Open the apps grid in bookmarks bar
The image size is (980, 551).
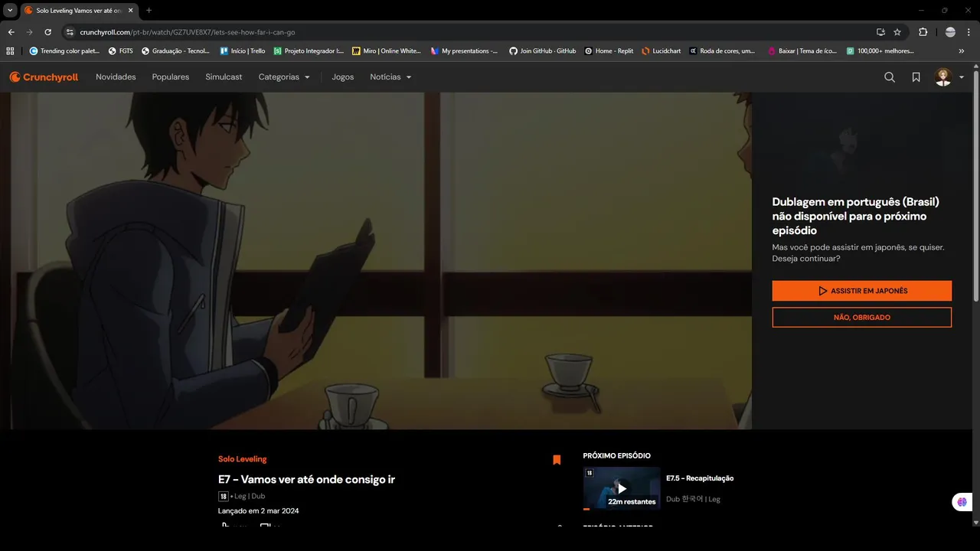click(x=10, y=51)
